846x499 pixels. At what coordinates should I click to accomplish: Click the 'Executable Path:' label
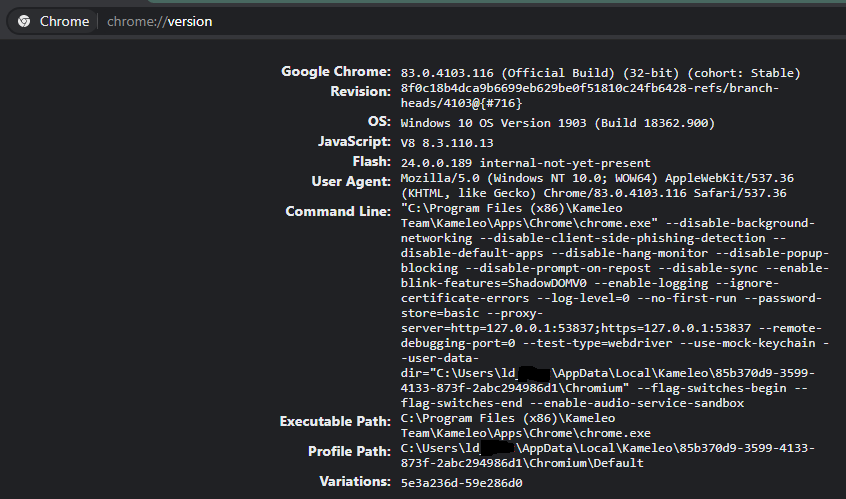[x=335, y=421]
